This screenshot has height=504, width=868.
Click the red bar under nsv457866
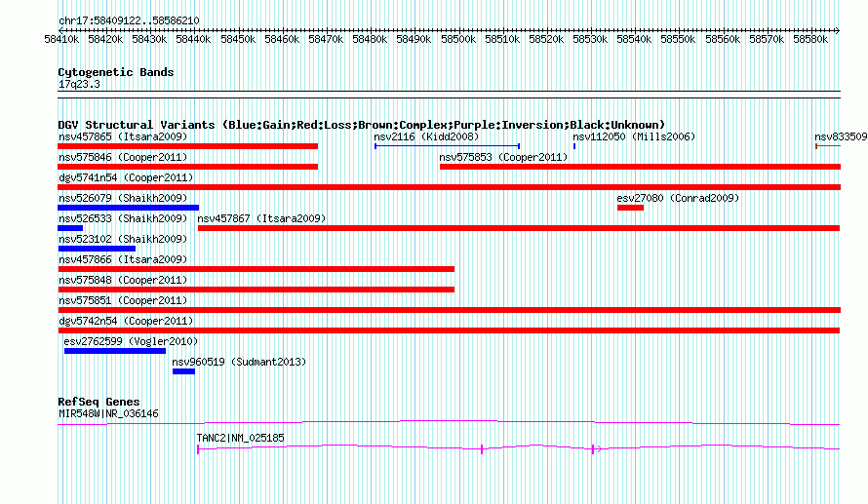256,269
